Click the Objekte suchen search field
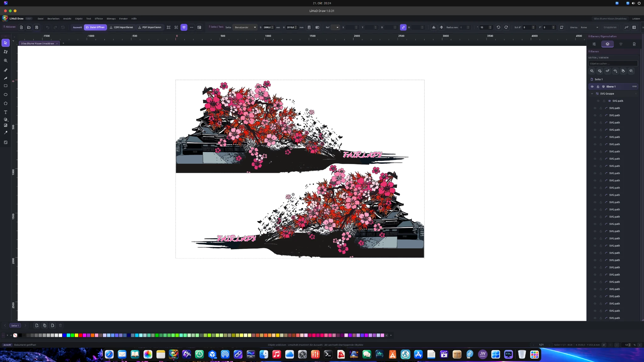Image resolution: width=644 pixels, height=362 pixels. click(613, 63)
